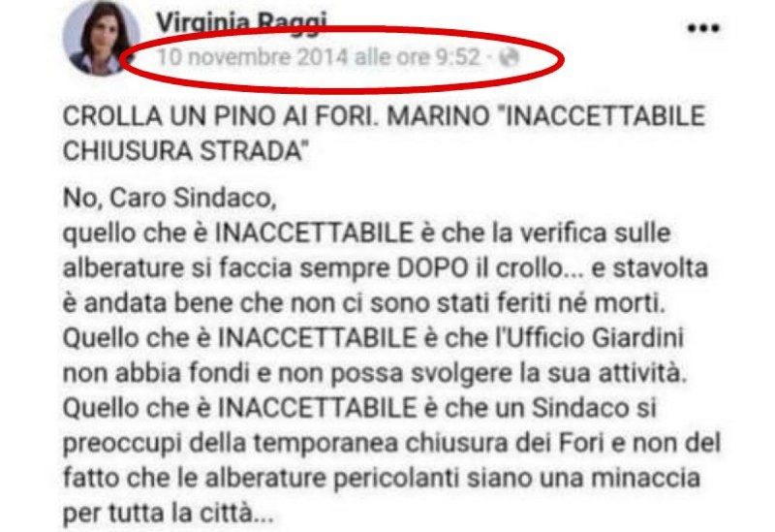Click the line ending 'feriti né morti.'
This screenshot has width=775, height=532.
point(365,303)
